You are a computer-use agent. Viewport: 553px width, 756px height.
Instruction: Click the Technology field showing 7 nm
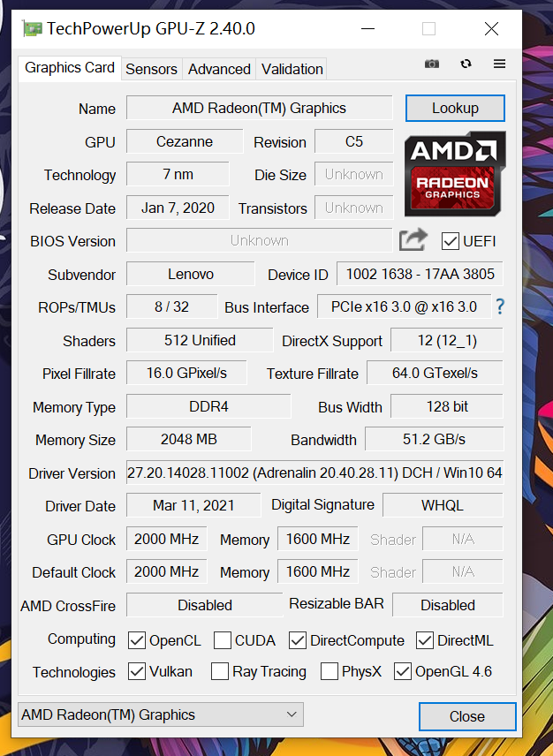coord(178,175)
